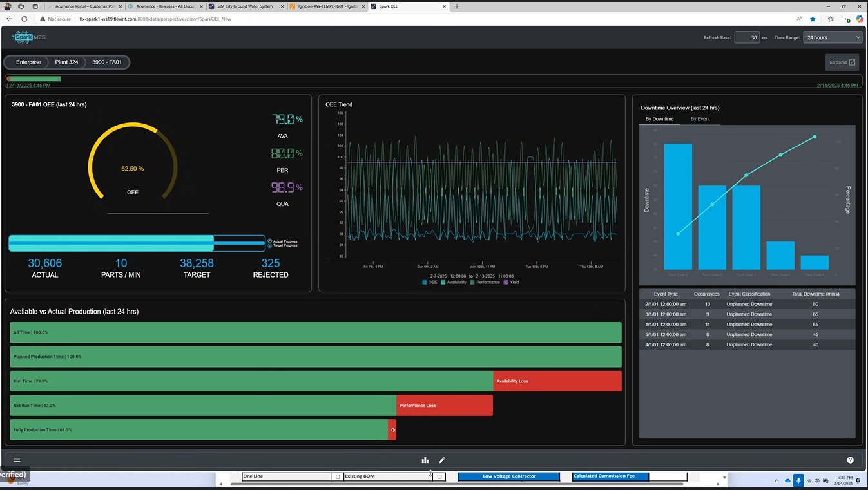
Task: Click the Refresh Rate input field
Action: pos(747,37)
